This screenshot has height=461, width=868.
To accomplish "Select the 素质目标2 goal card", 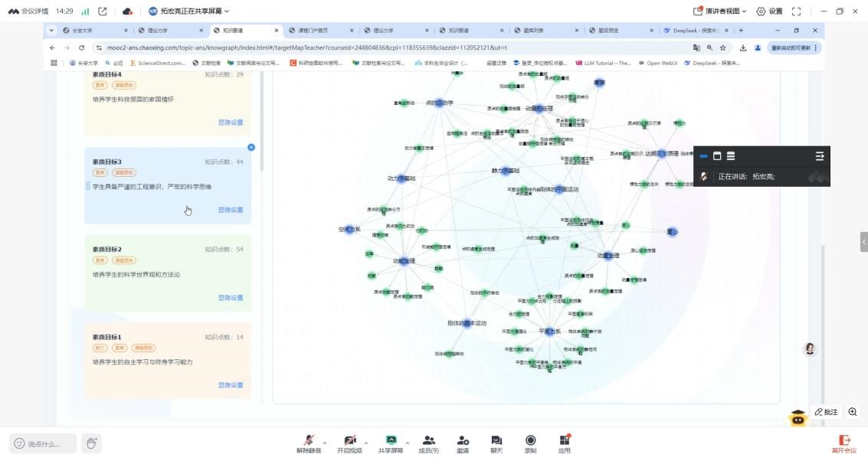I will [x=167, y=272].
